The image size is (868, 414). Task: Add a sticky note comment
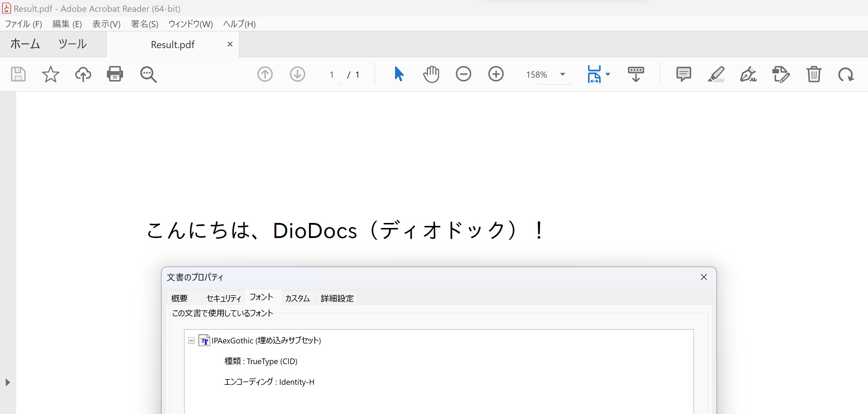coord(684,74)
